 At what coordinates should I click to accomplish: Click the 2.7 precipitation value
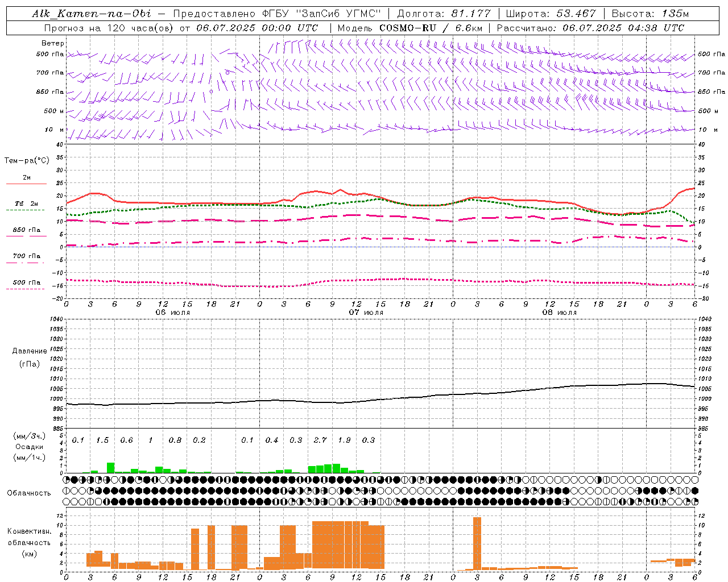pos(320,440)
